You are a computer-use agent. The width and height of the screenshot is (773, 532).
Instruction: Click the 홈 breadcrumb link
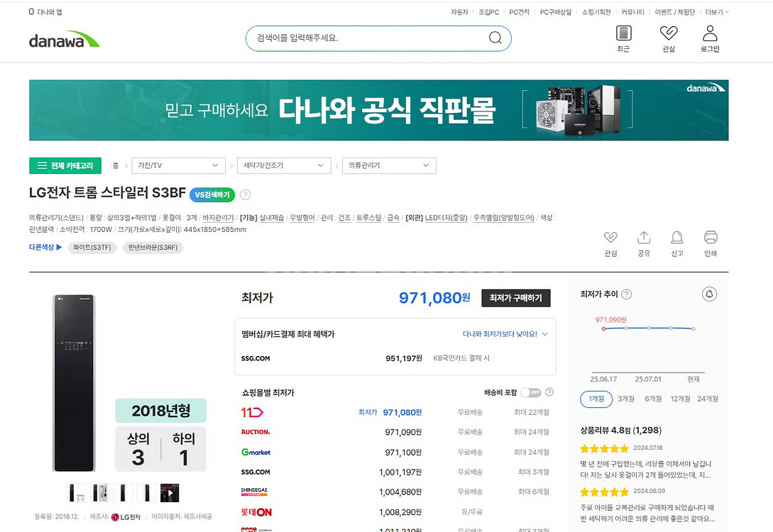click(116, 165)
